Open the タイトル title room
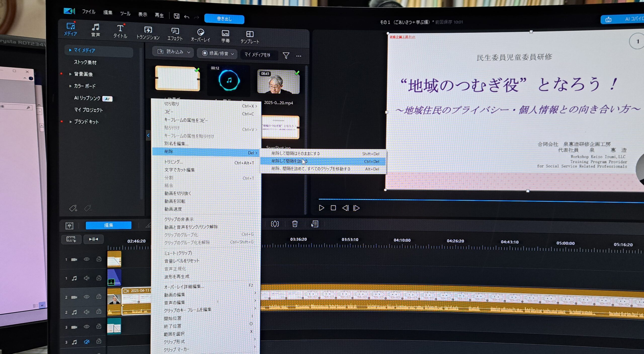Viewport: 644px width, 354px height. pos(120,31)
